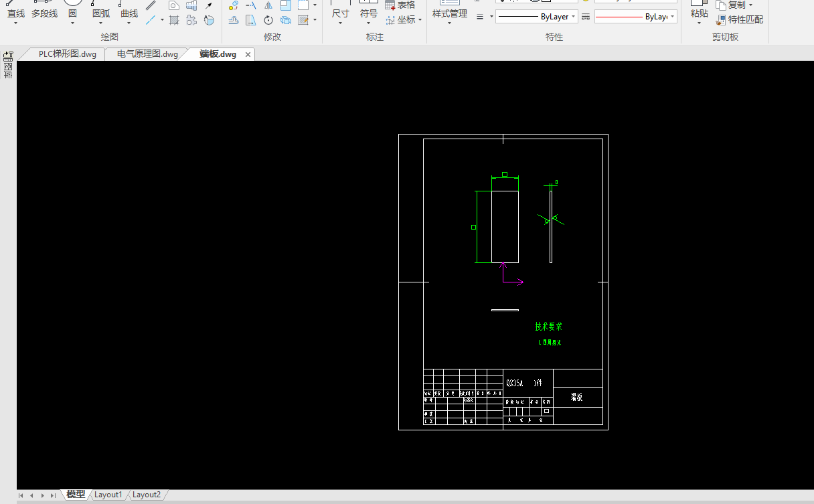Open the linetype ByLayer dropdown

point(537,17)
